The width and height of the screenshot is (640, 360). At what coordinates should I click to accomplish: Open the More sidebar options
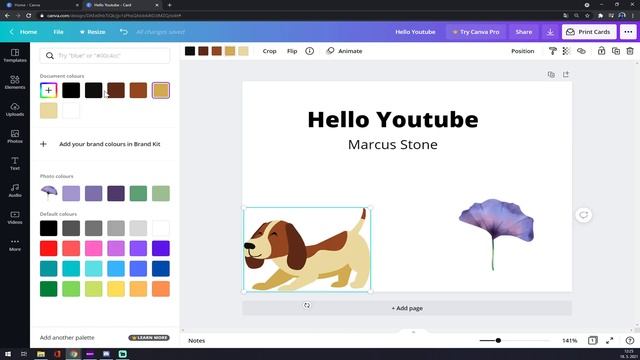pyautogui.click(x=15, y=244)
